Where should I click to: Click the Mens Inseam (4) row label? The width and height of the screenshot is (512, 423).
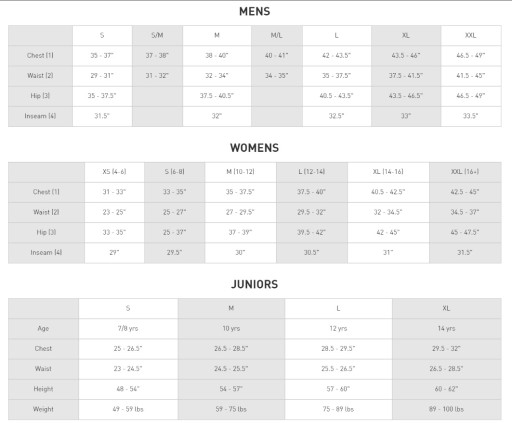(40, 116)
